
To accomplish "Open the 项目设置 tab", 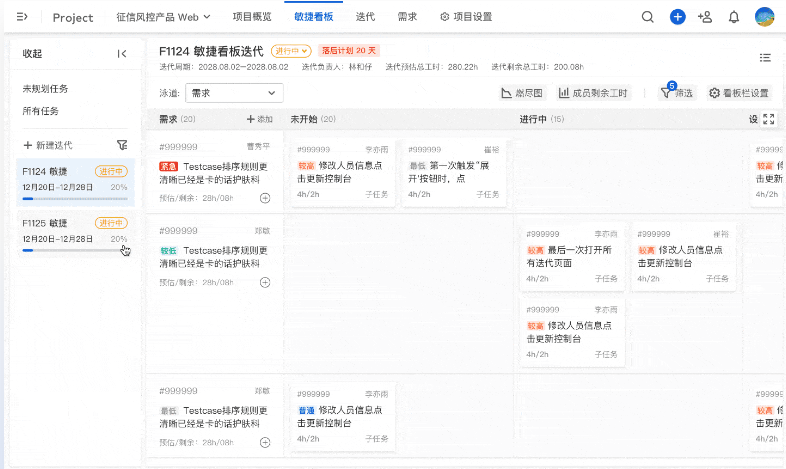I will point(466,17).
